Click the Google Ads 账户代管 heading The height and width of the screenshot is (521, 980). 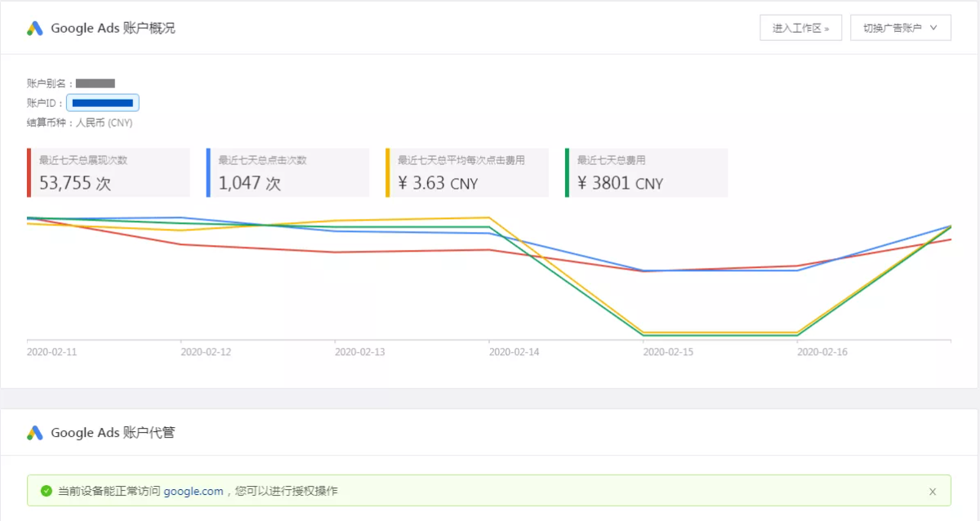(x=113, y=433)
